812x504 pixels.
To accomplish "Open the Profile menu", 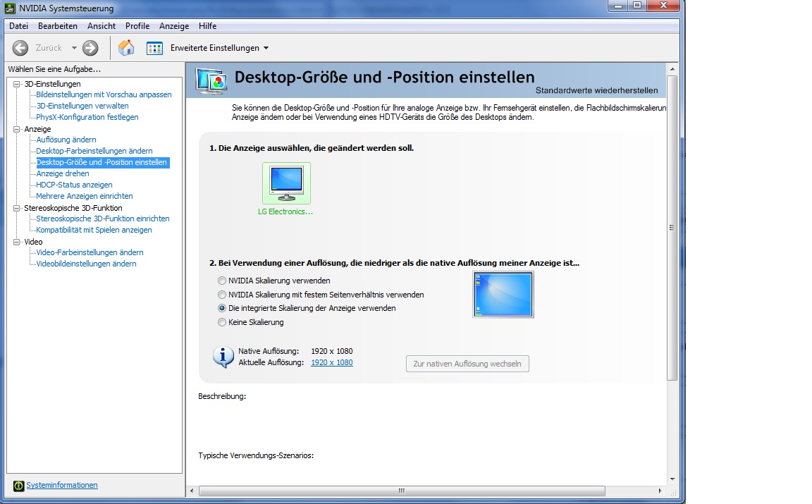I will point(137,26).
